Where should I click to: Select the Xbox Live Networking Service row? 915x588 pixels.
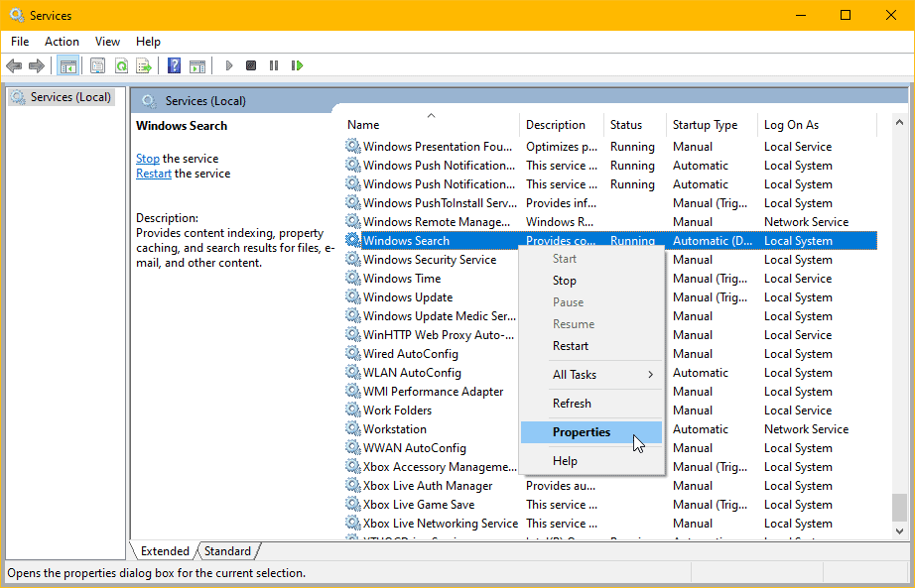[x=610, y=524]
